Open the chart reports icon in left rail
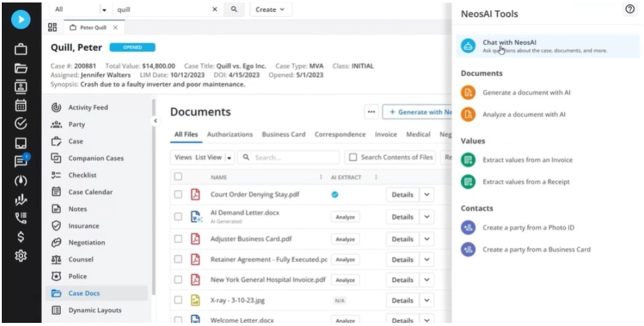 point(20,200)
